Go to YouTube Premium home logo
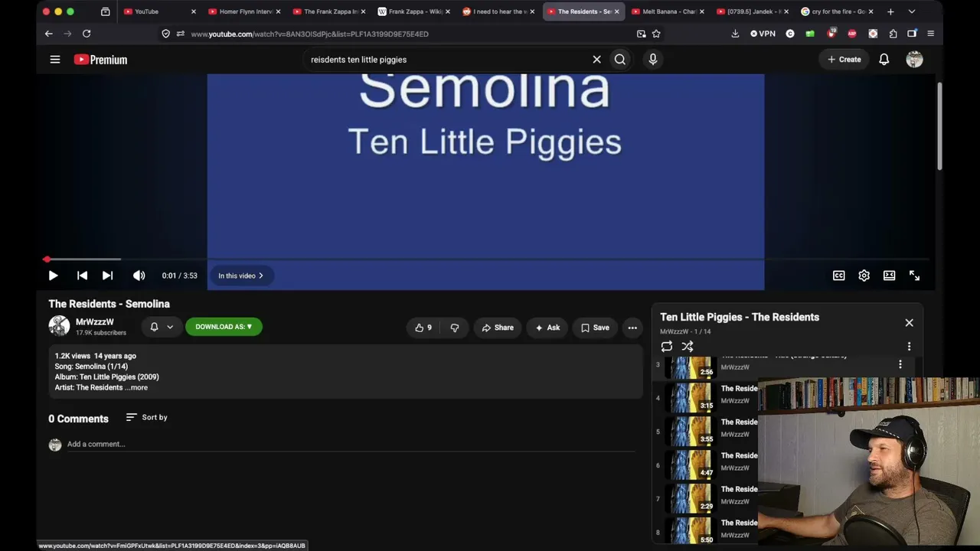Screen dimensions: 980x551 coord(100,60)
